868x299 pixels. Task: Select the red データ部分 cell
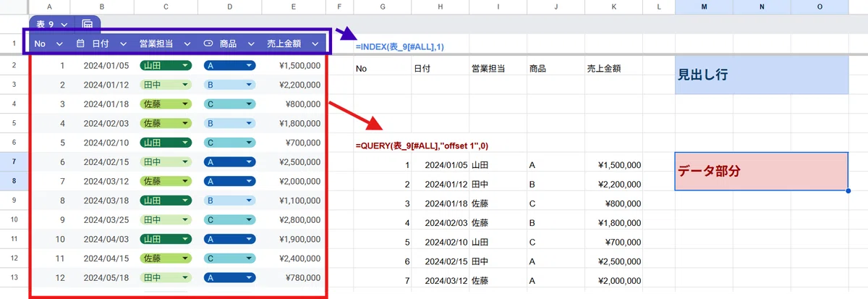[762, 172]
